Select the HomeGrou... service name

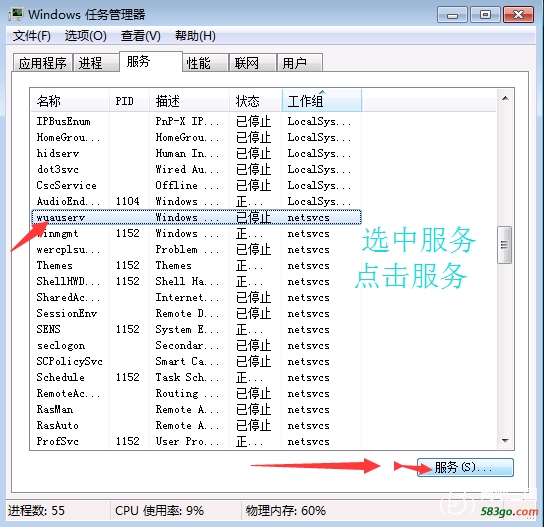point(69,137)
